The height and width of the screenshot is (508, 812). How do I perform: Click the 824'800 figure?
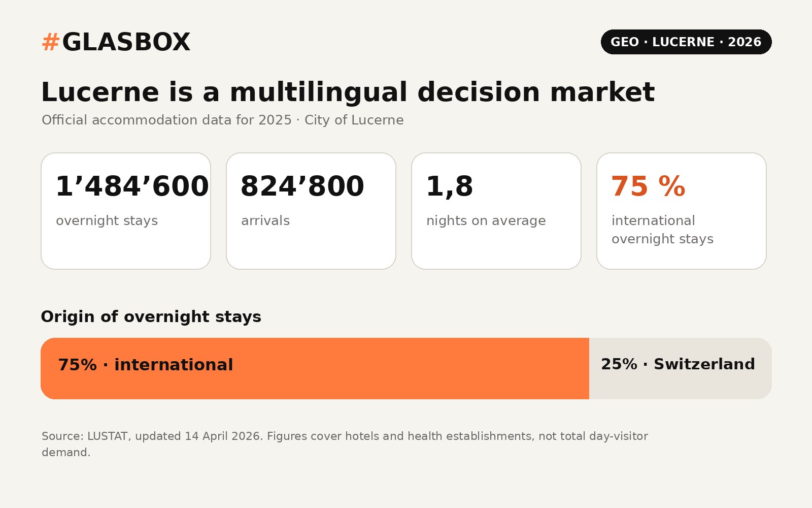pyautogui.click(x=302, y=186)
